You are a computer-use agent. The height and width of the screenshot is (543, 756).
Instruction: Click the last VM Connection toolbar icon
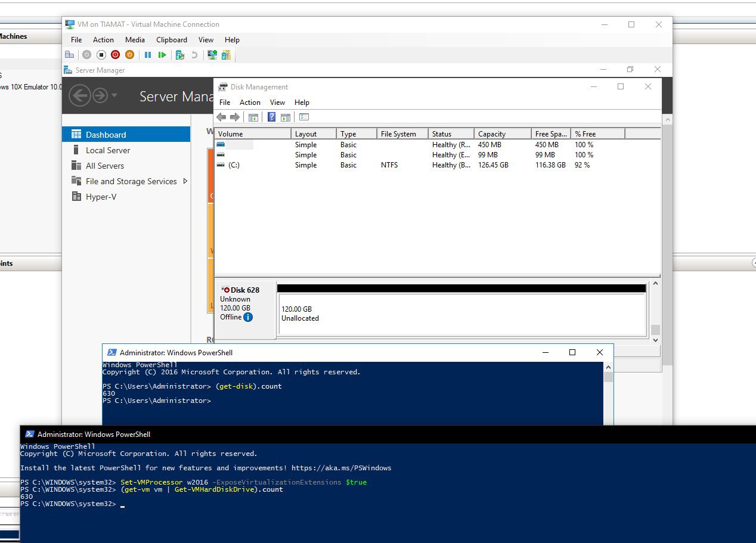click(226, 55)
